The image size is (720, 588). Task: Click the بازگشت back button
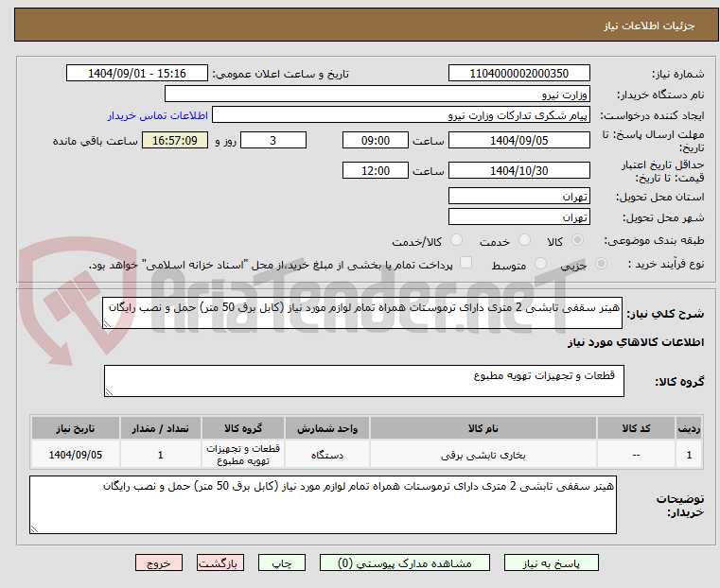[220, 562]
